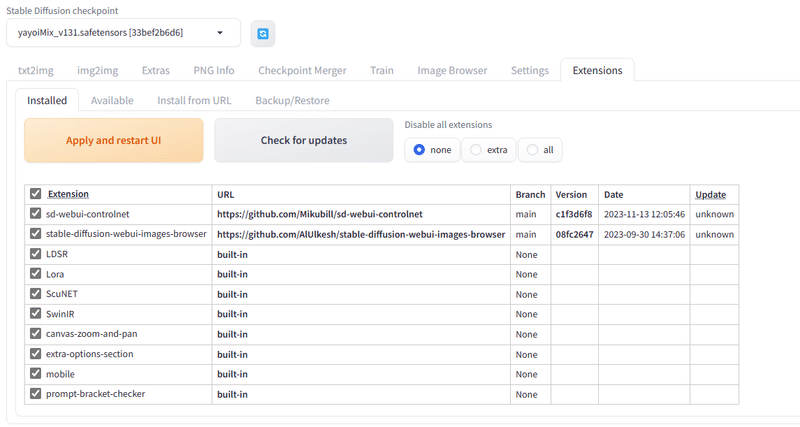Image resolution: width=800 pixels, height=427 pixels.
Task: Toggle the select-all Extension header checkbox
Action: click(35, 193)
